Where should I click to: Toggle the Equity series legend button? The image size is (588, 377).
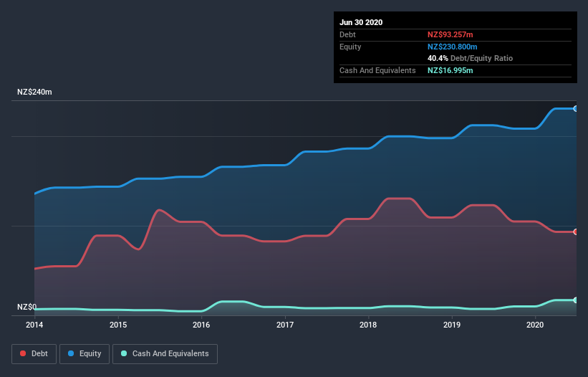85,354
